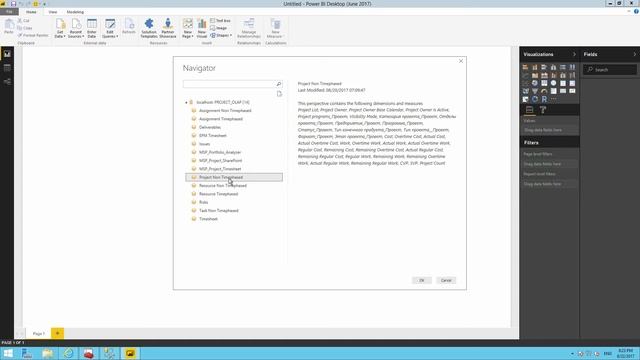
Task: Open the New Page dropdown
Action: 188,29
